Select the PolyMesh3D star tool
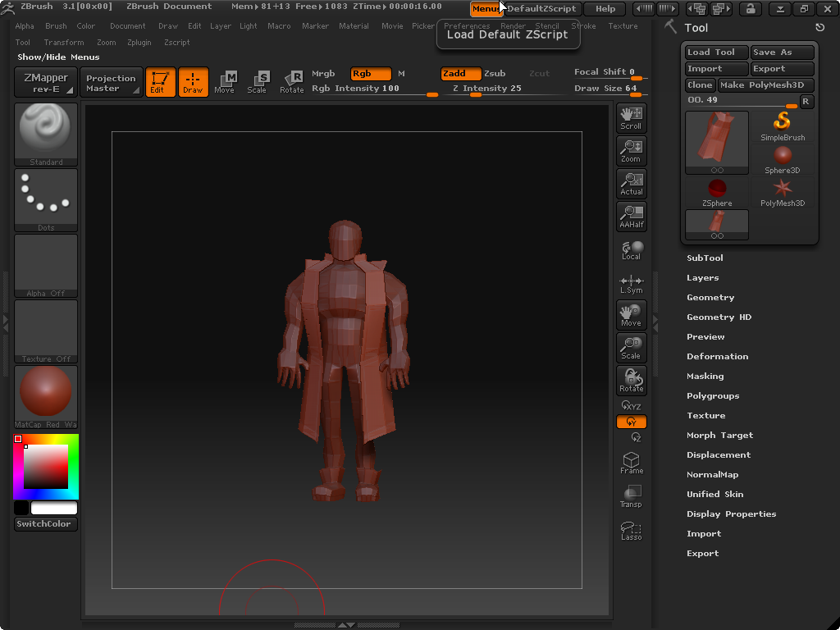The image size is (840, 630). coord(782,192)
